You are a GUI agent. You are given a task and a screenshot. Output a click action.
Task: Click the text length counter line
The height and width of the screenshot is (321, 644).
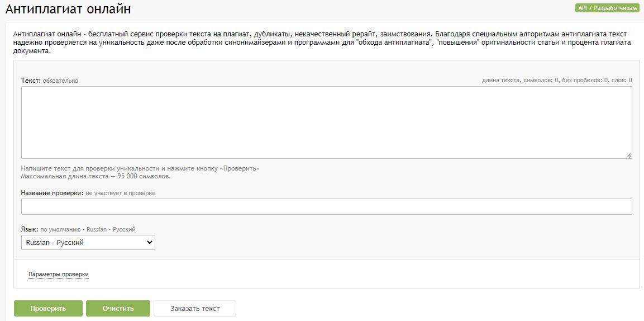pyautogui.click(x=557, y=81)
